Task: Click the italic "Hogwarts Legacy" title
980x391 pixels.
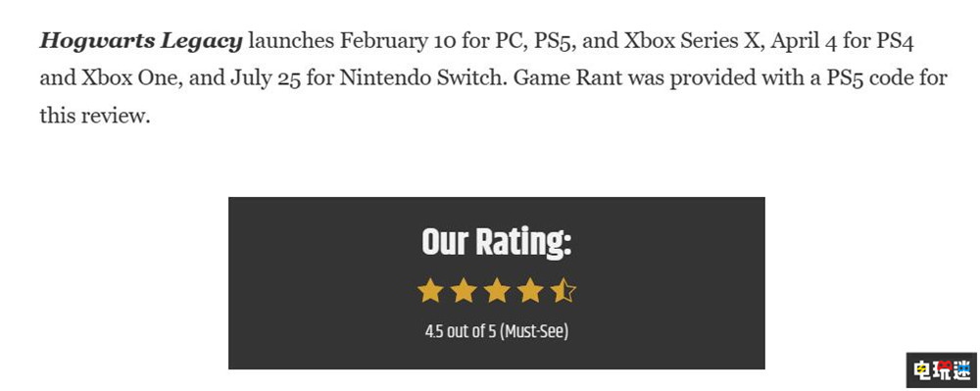Action: coord(140,42)
